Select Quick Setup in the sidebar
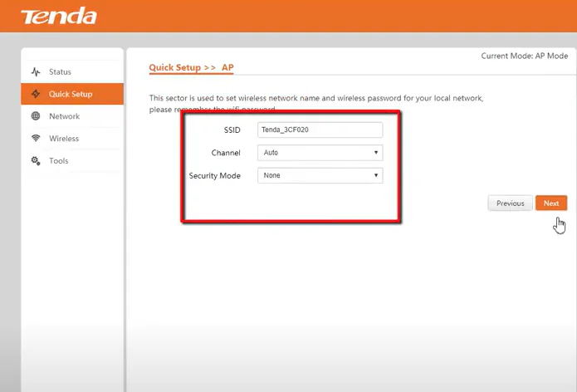Image resolution: width=577 pixels, height=392 pixels. (x=72, y=94)
